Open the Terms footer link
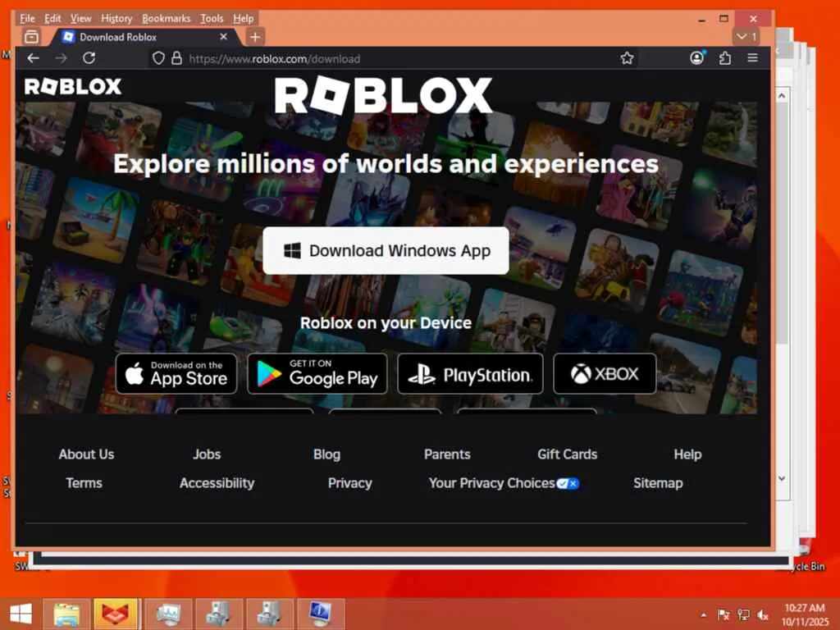Viewport: 840px width, 630px height. [84, 483]
